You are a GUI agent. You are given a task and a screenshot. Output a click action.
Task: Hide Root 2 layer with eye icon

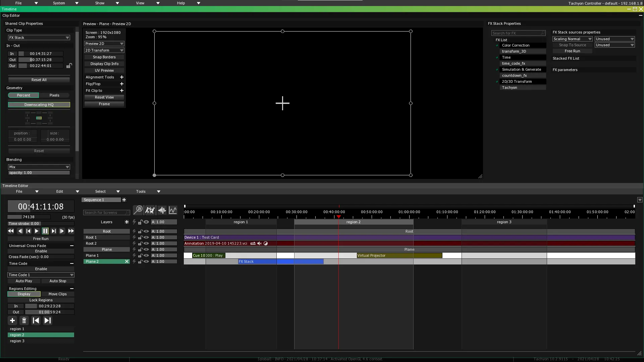pyautogui.click(x=146, y=243)
